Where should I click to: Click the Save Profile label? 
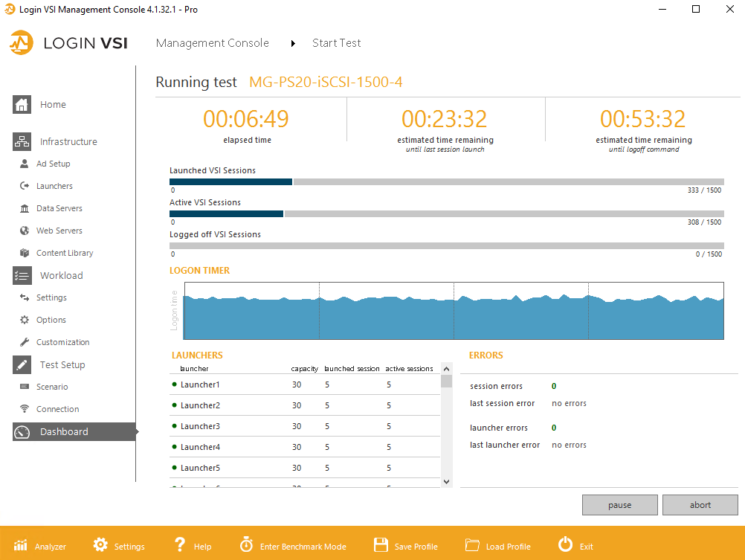(x=416, y=547)
